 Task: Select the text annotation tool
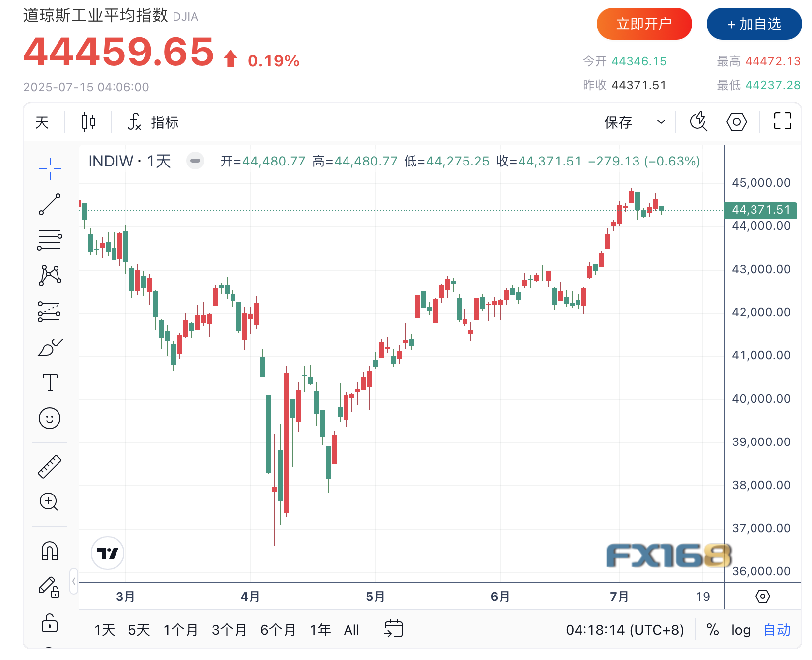[x=50, y=383]
